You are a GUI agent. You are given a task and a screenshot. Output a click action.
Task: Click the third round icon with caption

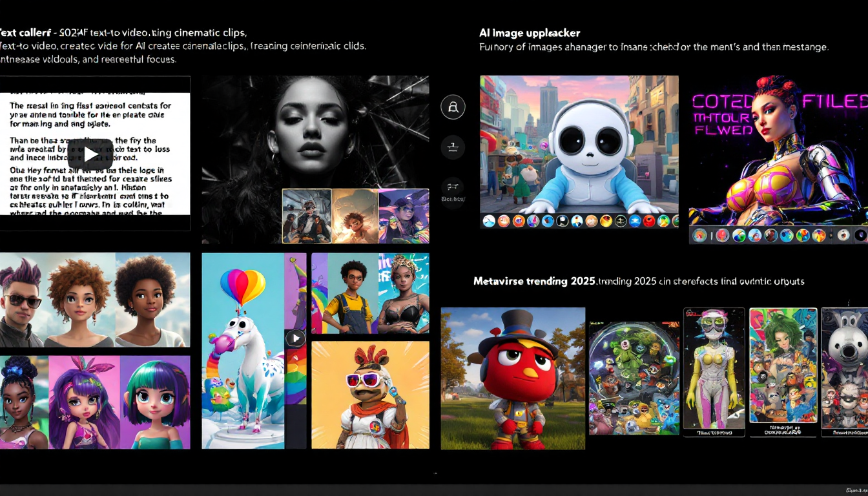coord(453,189)
